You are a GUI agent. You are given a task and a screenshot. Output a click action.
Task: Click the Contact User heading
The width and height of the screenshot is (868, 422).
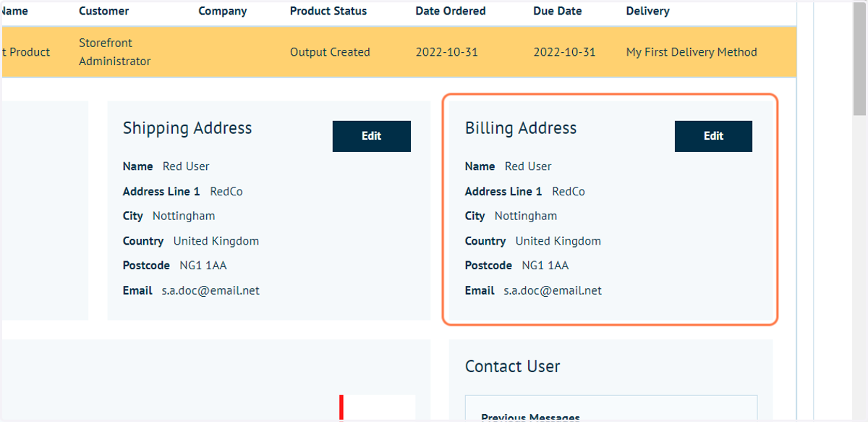click(x=512, y=366)
